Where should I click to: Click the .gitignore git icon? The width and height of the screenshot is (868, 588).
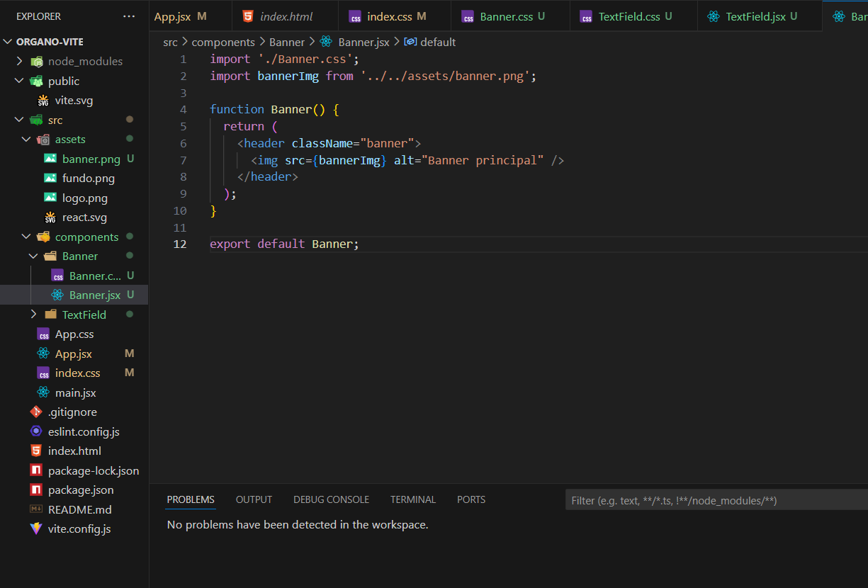[36, 412]
